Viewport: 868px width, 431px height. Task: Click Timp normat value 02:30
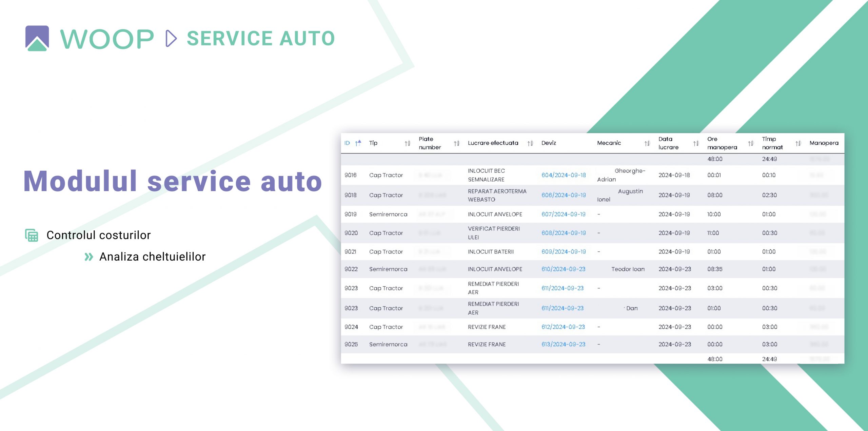click(769, 195)
